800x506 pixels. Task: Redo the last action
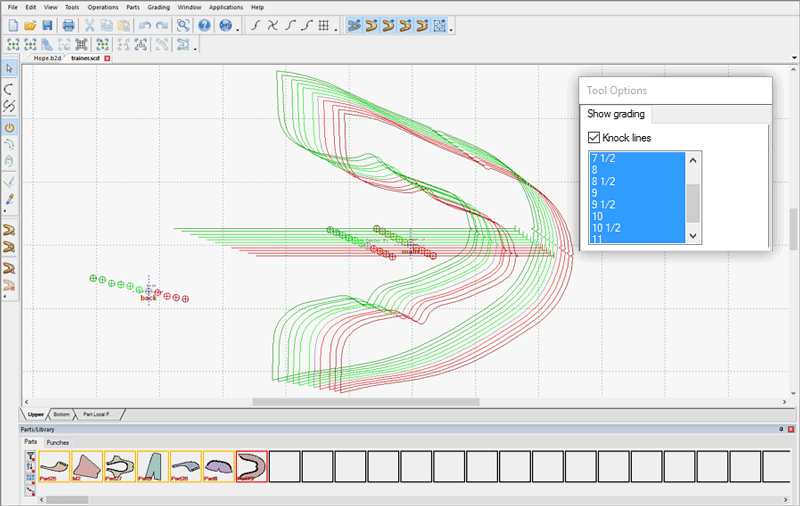click(x=162, y=26)
